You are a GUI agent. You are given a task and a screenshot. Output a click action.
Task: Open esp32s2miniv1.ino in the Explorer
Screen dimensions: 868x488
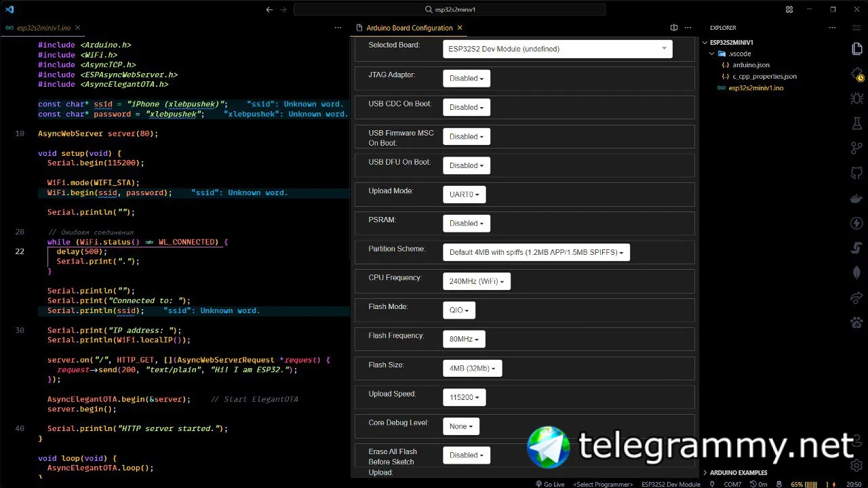pyautogui.click(x=756, y=88)
